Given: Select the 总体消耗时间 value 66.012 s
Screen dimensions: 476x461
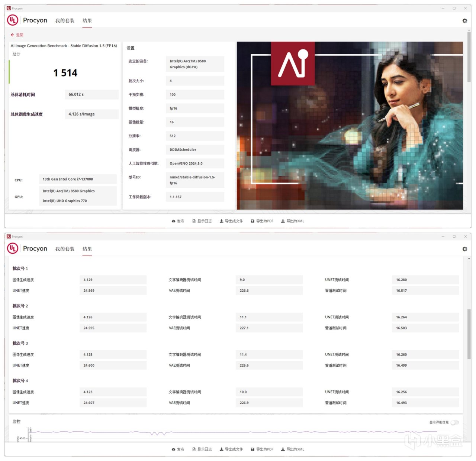Looking at the screenshot, I should [x=92, y=94].
